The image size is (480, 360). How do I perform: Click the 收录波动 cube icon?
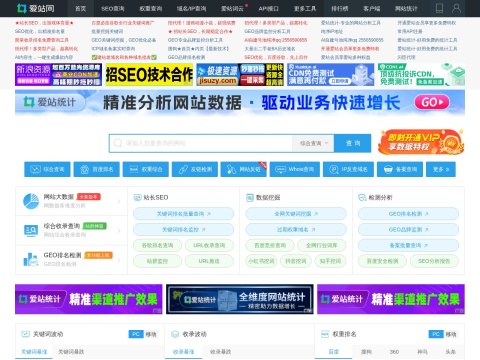[x=175, y=334]
